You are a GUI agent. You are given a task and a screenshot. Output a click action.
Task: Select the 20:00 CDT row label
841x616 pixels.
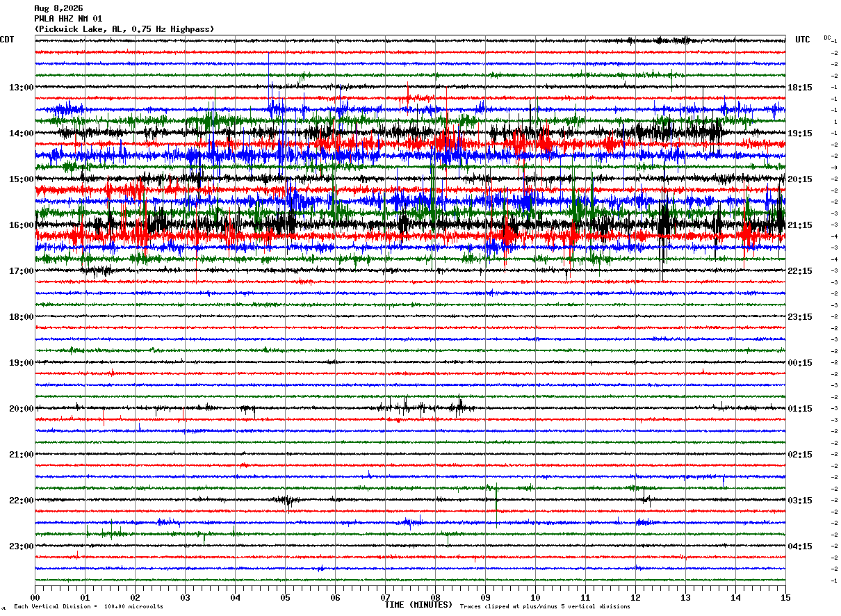pos(21,409)
